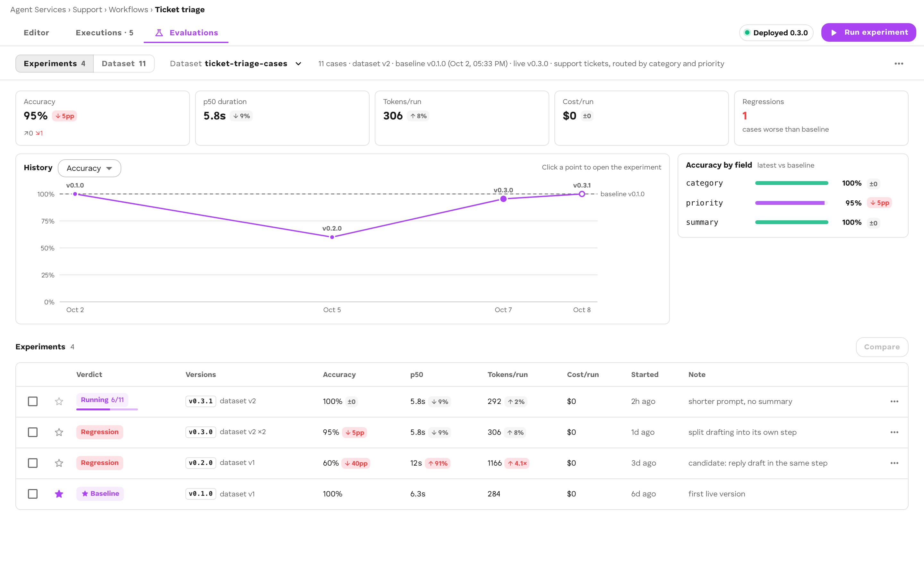Go to Workflows in breadcrumb

tap(128, 10)
